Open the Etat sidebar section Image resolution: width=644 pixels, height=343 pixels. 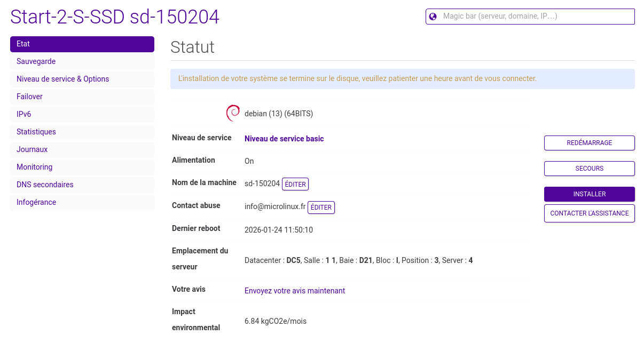tap(82, 44)
